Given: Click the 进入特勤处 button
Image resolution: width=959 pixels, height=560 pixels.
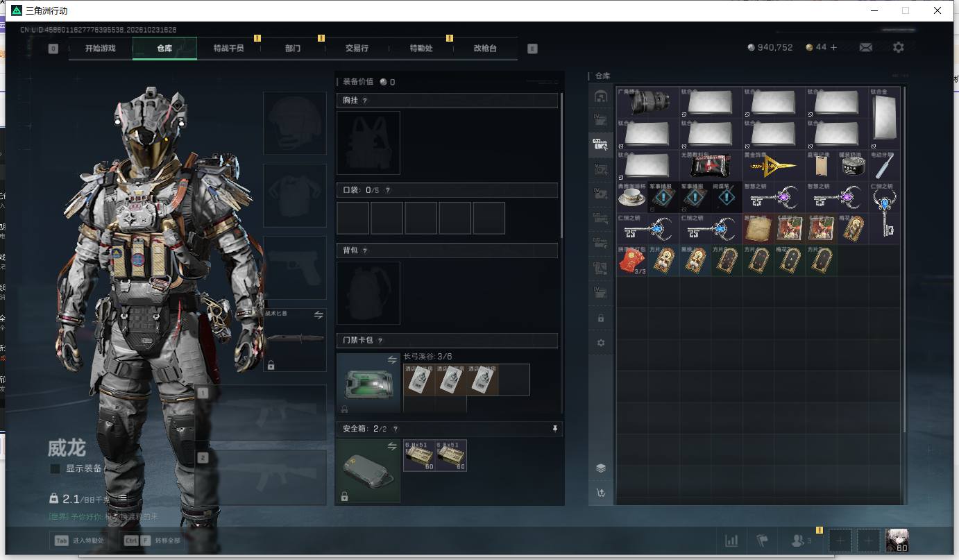Looking at the screenshot, I should tap(78, 541).
